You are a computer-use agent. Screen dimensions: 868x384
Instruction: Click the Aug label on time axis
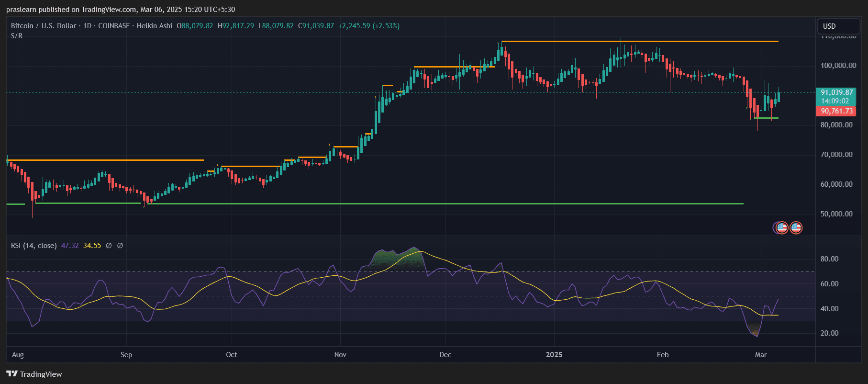tap(18, 355)
